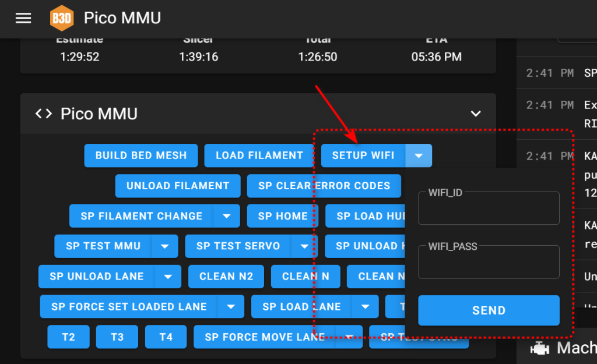The height and width of the screenshot is (364, 597).
Task: Click the B3D hexagon logo
Action: [x=61, y=18]
